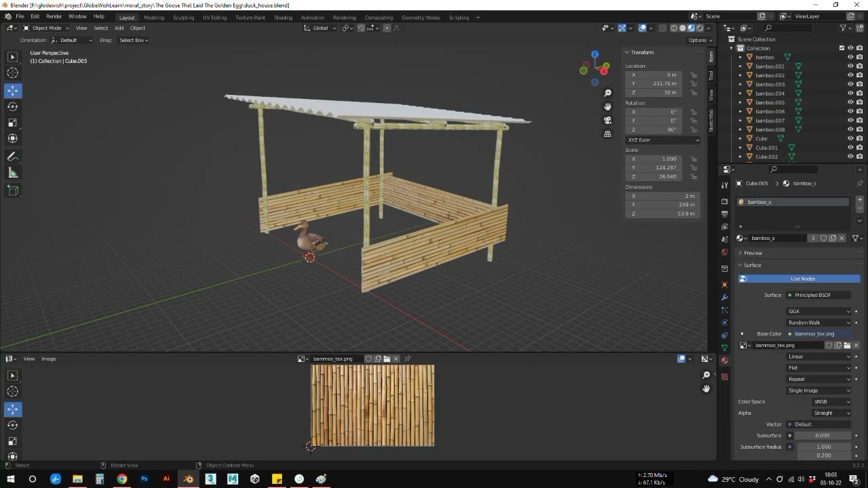The width and height of the screenshot is (868, 488).
Task: Click the viewport pan hand icon
Action: coord(608,106)
